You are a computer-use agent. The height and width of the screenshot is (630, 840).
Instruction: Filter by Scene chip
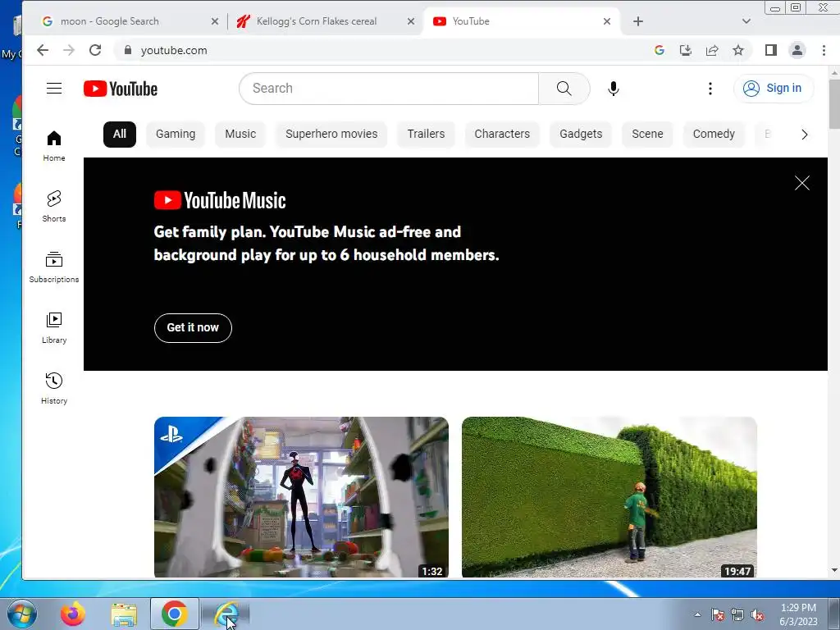point(647,134)
